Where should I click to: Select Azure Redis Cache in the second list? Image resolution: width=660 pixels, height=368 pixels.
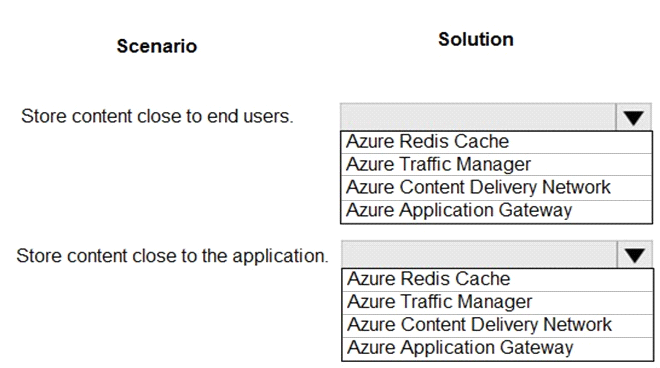coord(498,280)
